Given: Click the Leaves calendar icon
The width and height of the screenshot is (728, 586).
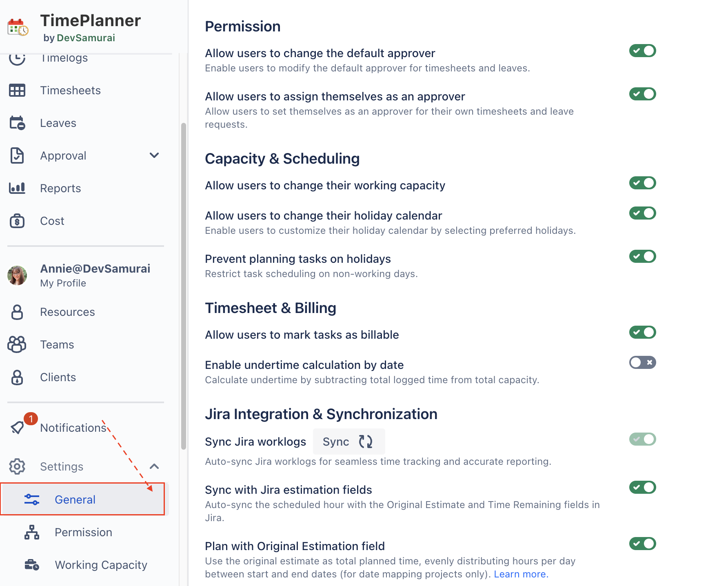Looking at the screenshot, I should 17,123.
